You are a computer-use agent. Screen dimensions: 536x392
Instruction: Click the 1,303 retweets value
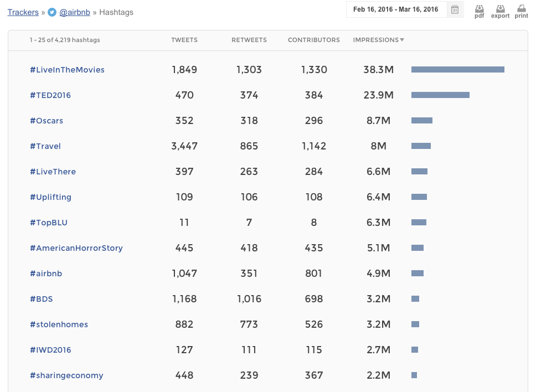tap(249, 70)
